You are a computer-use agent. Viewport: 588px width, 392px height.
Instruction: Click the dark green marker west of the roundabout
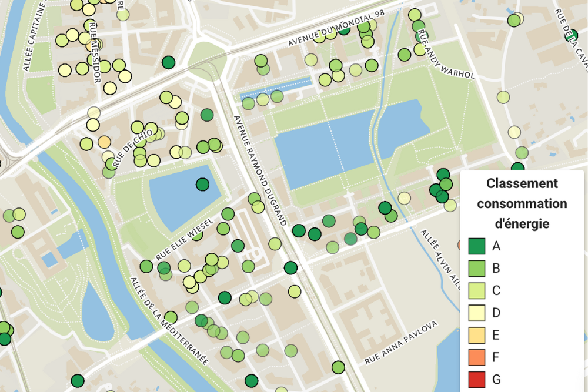pos(169,62)
